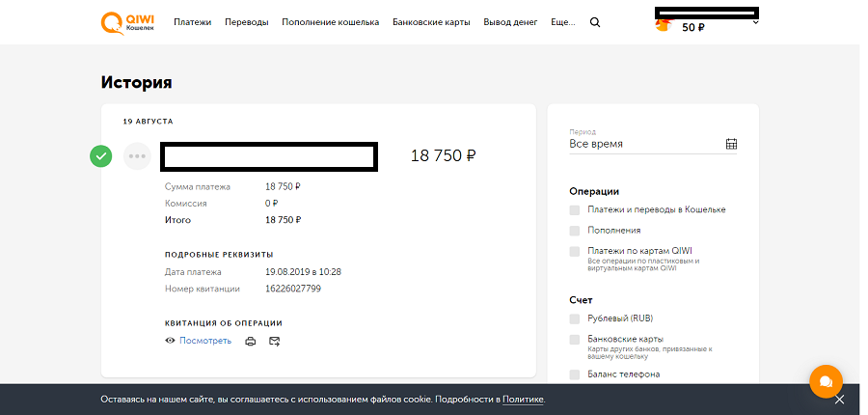The width and height of the screenshot is (868, 415).
Task: Open the calendar icon in Период
Action: pyautogui.click(x=731, y=144)
